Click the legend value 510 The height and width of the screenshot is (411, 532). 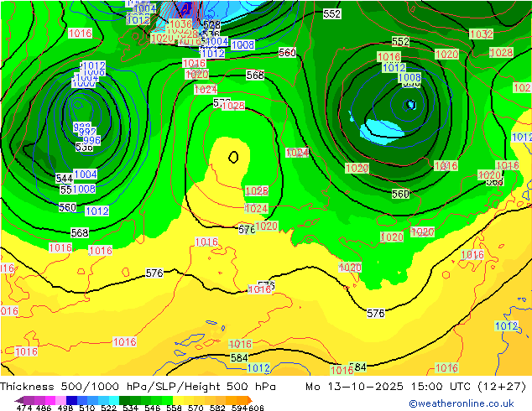point(87,408)
